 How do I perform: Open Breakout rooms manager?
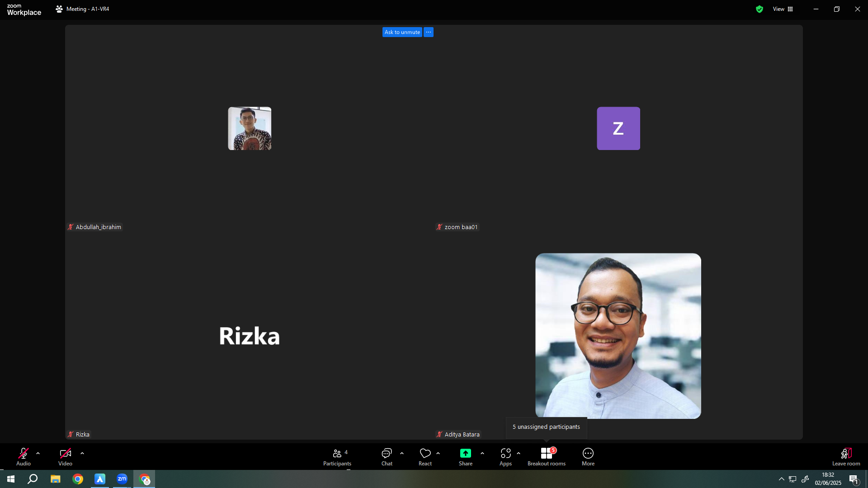[547, 457]
